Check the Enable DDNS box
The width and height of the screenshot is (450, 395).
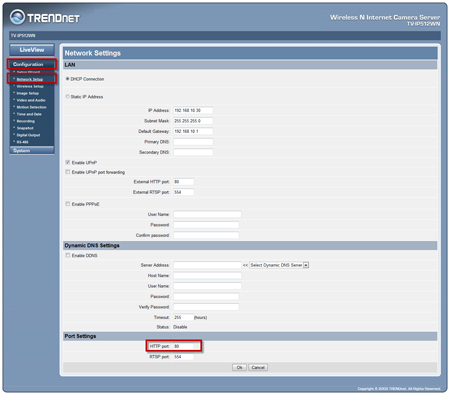click(x=68, y=255)
